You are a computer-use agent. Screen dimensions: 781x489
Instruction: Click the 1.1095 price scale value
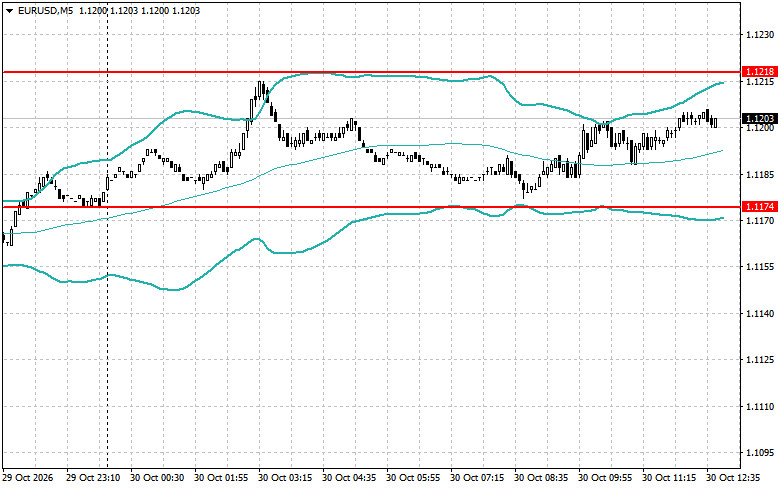click(760, 453)
